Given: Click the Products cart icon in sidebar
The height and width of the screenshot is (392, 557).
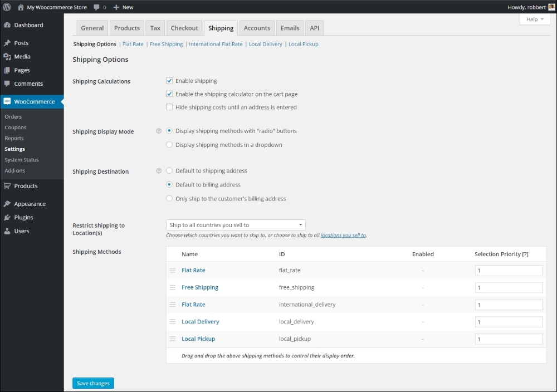Looking at the screenshot, I should pos(7,186).
